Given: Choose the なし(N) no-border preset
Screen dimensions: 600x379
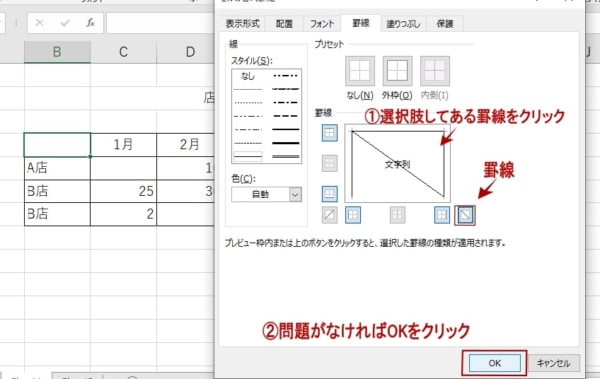Looking at the screenshot, I should 360,71.
